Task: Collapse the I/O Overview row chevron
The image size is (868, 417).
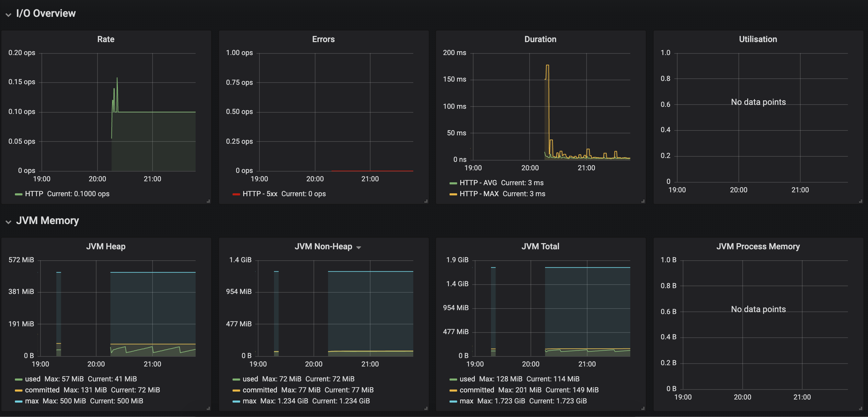Action: (8, 15)
